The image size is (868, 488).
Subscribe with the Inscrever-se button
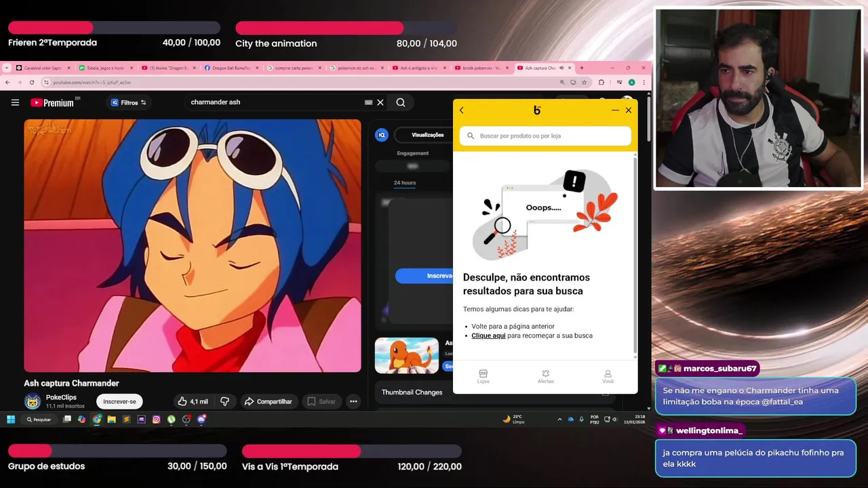(x=119, y=401)
